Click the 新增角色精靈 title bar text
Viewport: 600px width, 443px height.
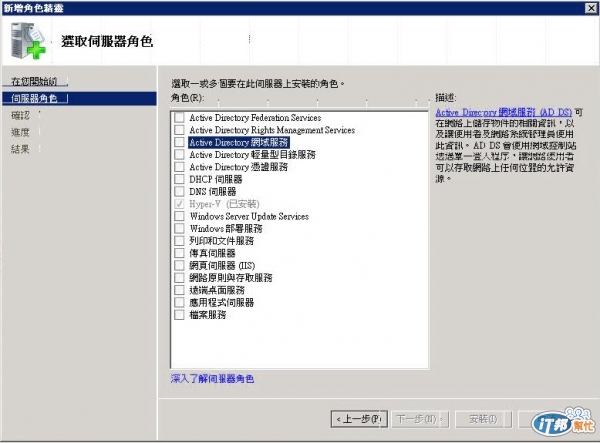(33, 8)
